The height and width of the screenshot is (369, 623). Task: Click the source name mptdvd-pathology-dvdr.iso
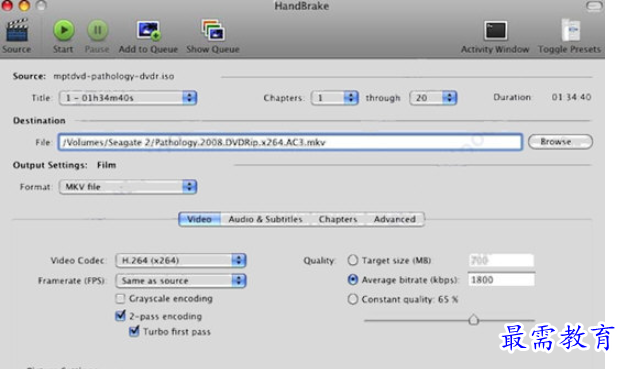point(114,76)
